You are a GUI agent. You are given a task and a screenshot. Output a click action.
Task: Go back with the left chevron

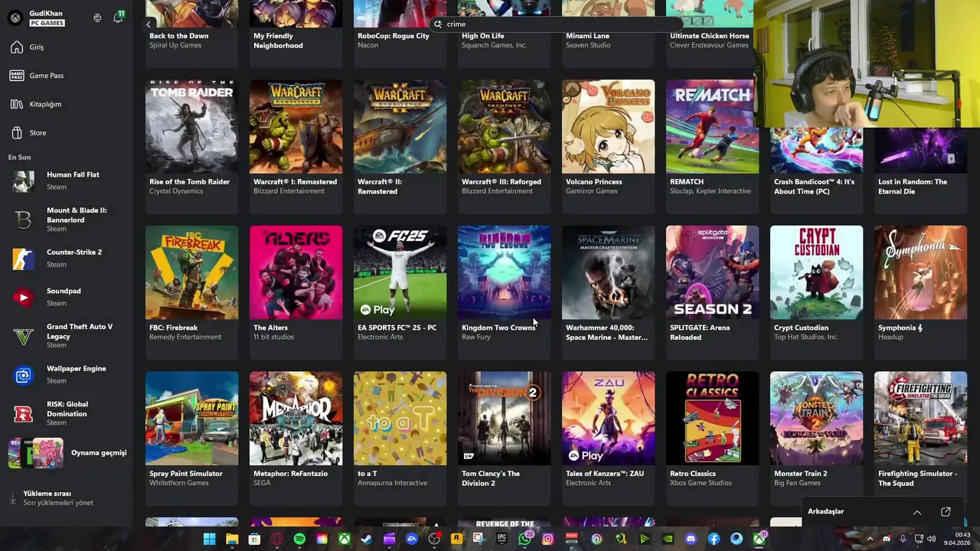(x=149, y=24)
